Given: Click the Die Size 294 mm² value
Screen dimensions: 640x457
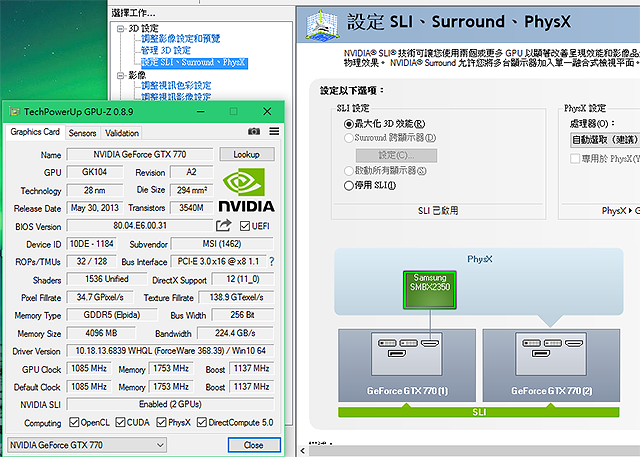Looking at the screenshot, I should point(192,190).
